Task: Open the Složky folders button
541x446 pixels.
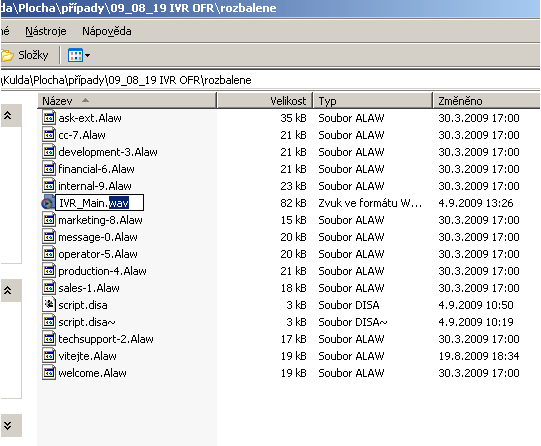Action: [x=24, y=55]
